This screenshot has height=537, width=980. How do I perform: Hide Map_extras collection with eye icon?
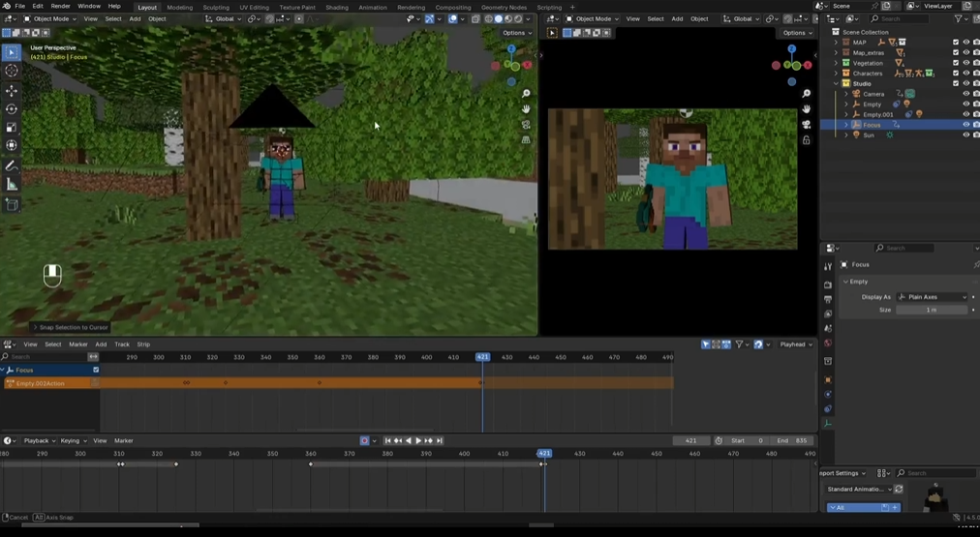(x=965, y=52)
